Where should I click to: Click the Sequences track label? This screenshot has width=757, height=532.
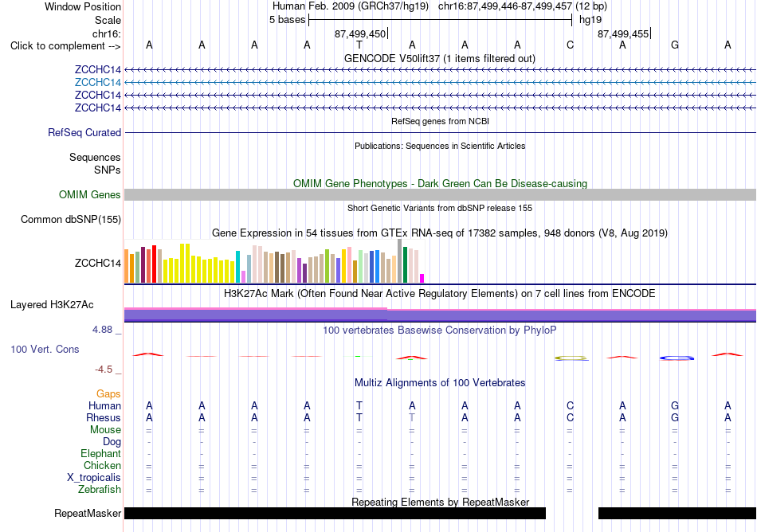pos(95,157)
